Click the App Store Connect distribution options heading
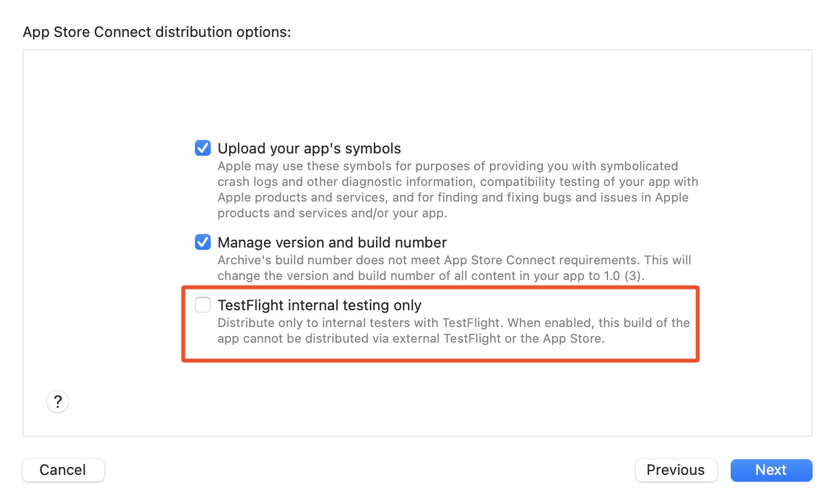The width and height of the screenshot is (835, 504). pyautogui.click(x=157, y=32)
